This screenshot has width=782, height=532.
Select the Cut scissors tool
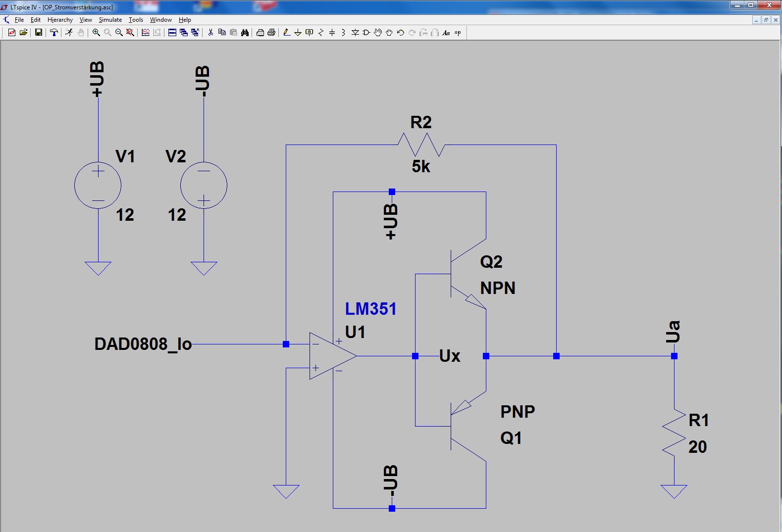210,33
